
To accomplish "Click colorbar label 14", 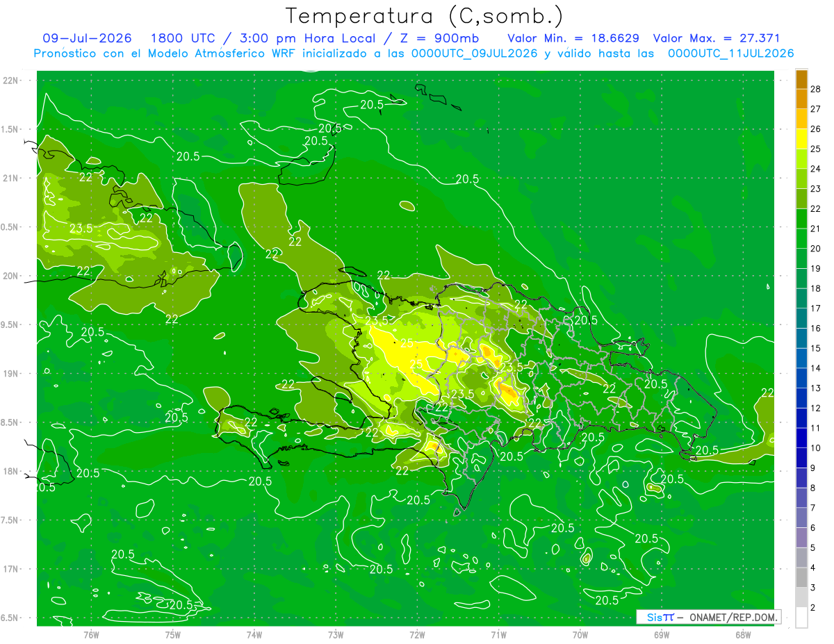I will (x=816, y=368).
